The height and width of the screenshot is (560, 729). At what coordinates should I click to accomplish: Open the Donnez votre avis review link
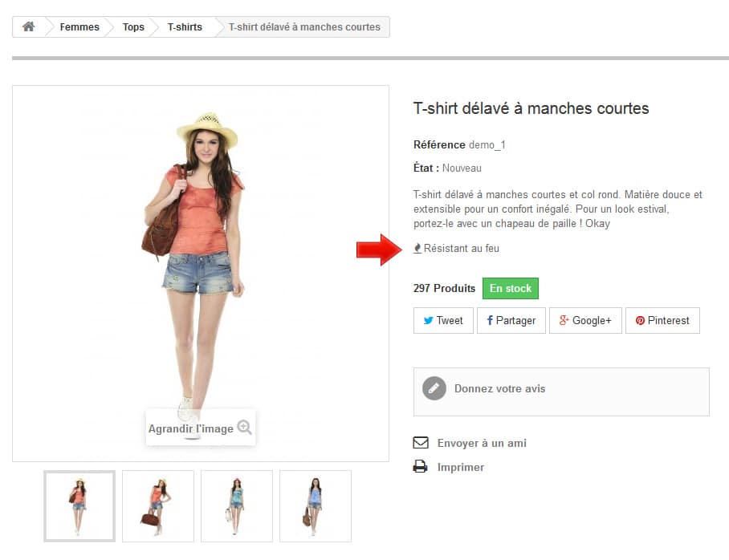click(500, 388)
